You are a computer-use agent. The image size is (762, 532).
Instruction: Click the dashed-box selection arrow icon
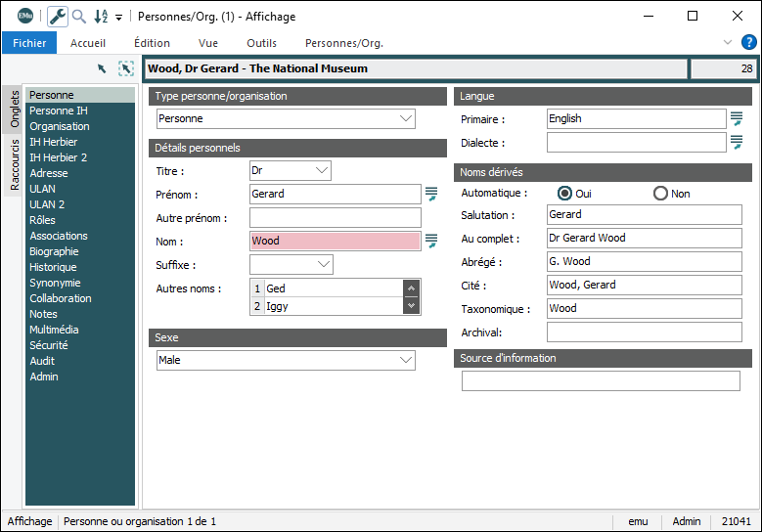coord(125,68)
